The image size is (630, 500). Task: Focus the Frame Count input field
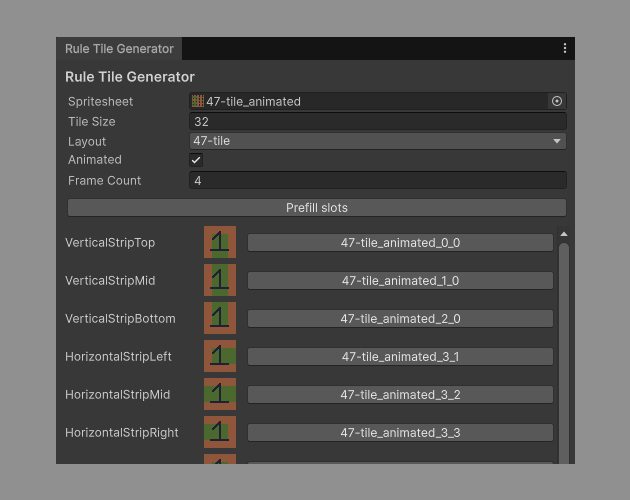[378, 180]
